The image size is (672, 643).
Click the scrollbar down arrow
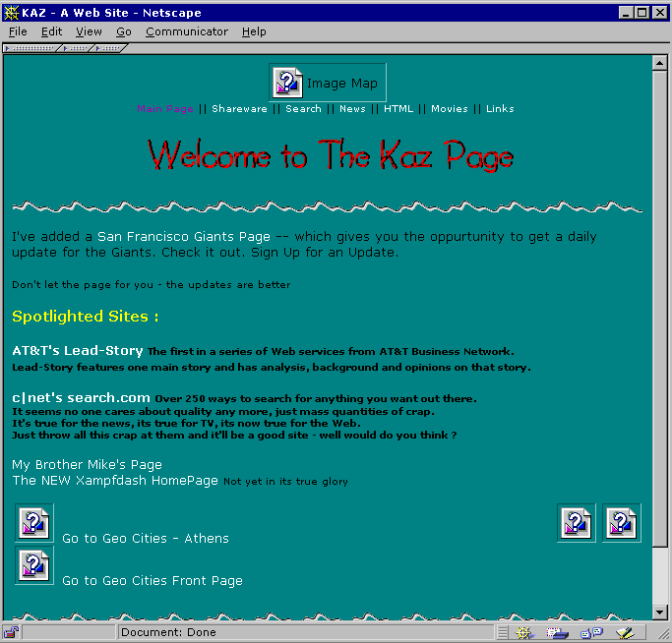pyautogui.click(x=659, y=613)
